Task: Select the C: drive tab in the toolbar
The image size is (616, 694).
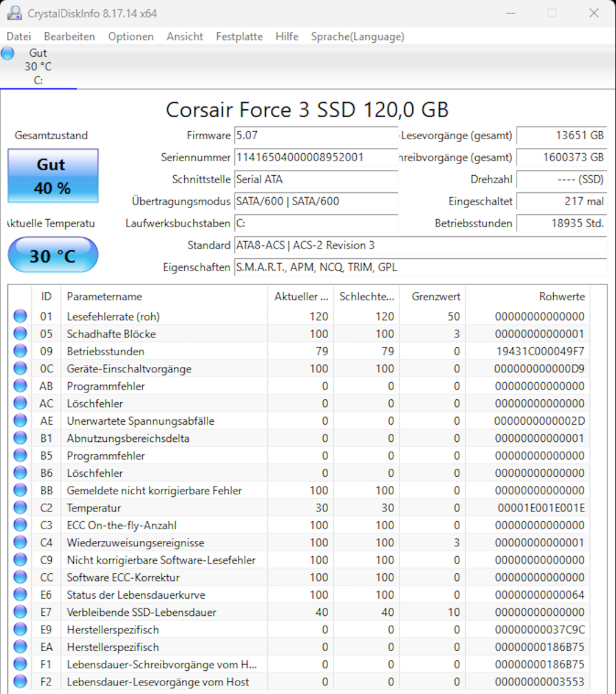Action: [38, 66]
